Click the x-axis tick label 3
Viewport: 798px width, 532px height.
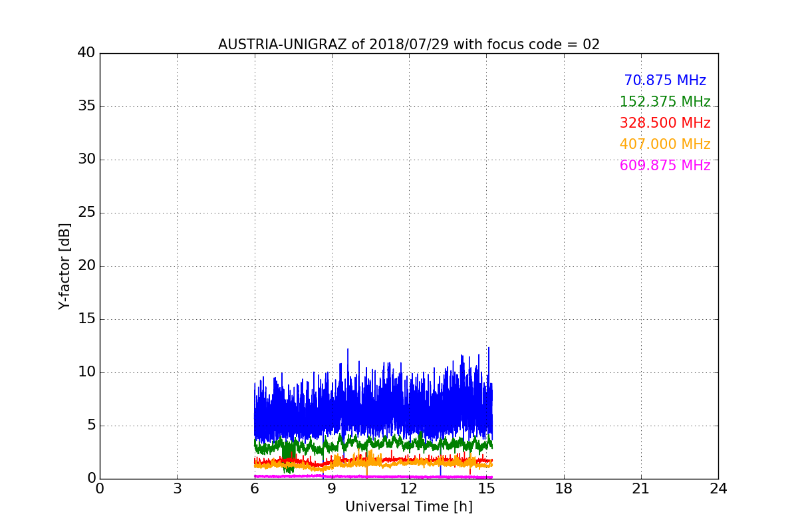(177, 489)
